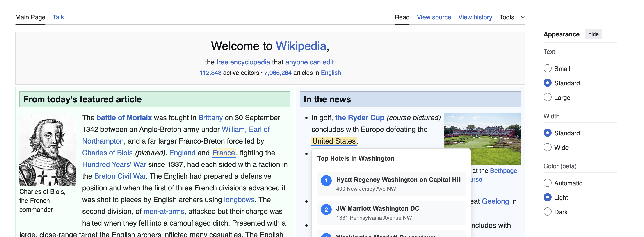Viewport: 644px width, 237px height.
Task: Select Automatic color option
Action: pyautogui.click(x=547, y=183)
